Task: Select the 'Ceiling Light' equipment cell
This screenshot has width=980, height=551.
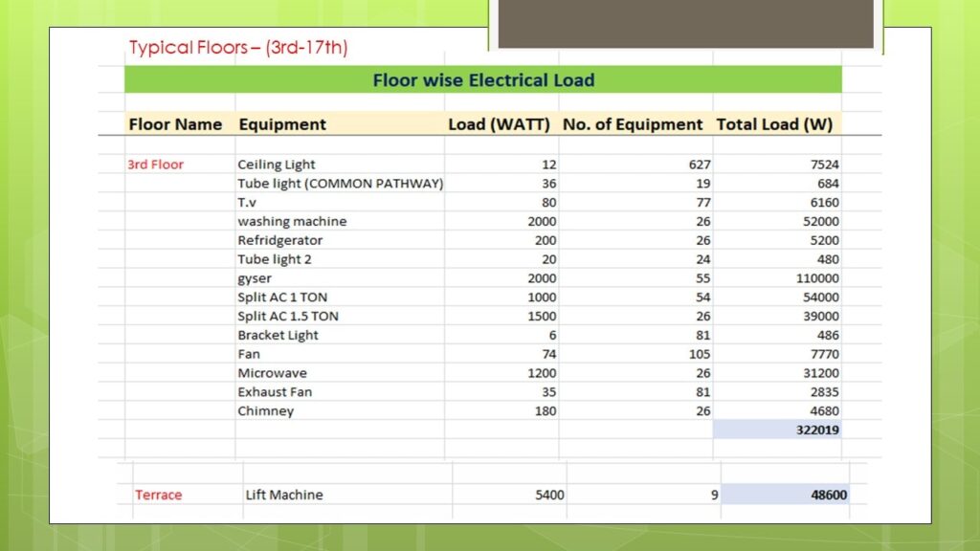Action: click(277, 165)
